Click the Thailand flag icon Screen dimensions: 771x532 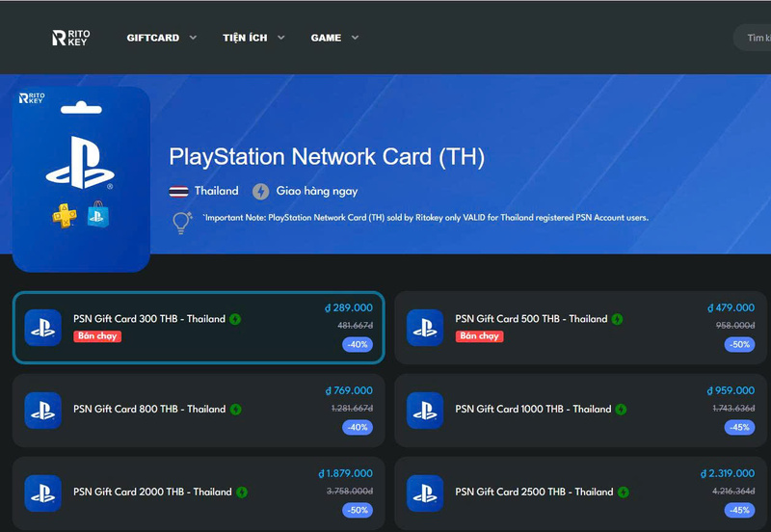coord(178,191)
